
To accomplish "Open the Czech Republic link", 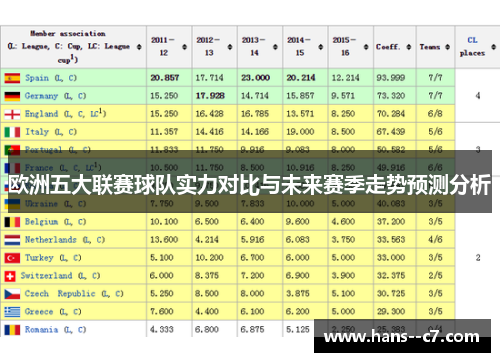I will point(60,294).
